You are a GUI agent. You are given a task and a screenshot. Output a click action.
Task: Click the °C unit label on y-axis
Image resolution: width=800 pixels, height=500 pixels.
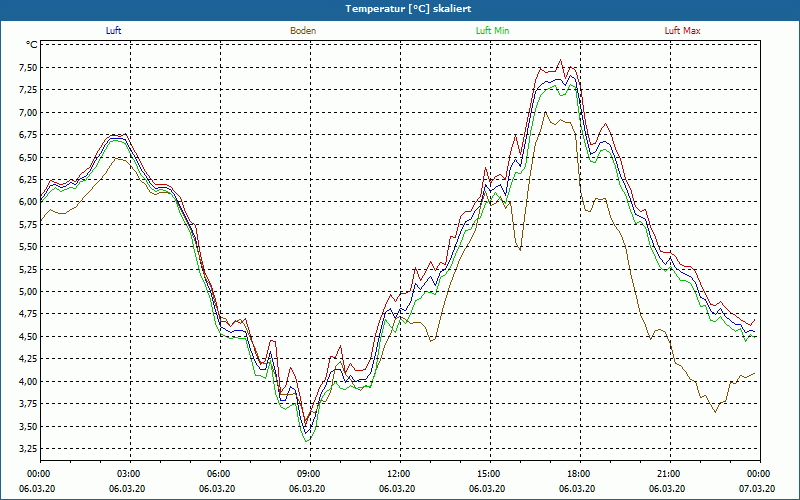coord(32,45)
